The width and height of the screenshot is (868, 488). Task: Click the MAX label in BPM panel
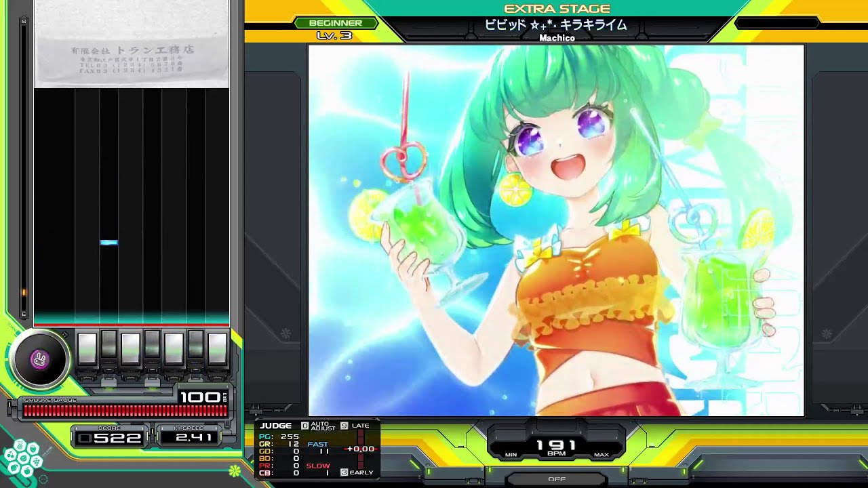coord(601,455)
